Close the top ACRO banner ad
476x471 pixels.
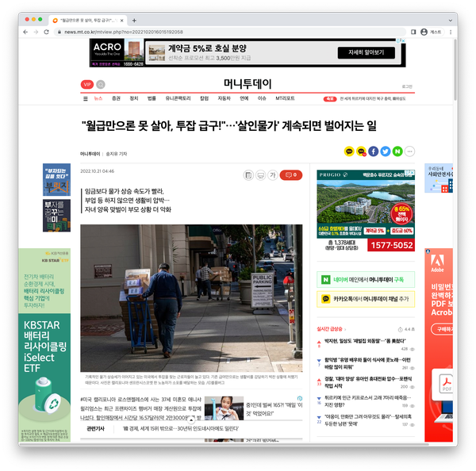tap(403, 40)
